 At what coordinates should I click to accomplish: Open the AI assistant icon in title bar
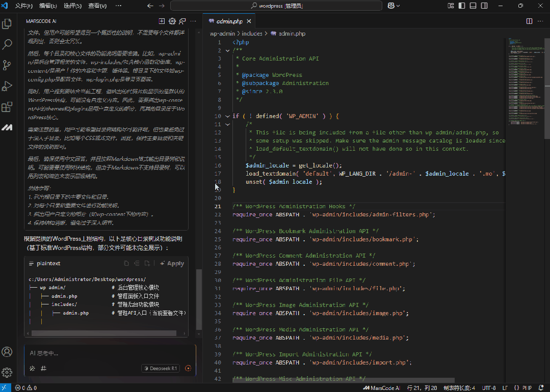391,6
